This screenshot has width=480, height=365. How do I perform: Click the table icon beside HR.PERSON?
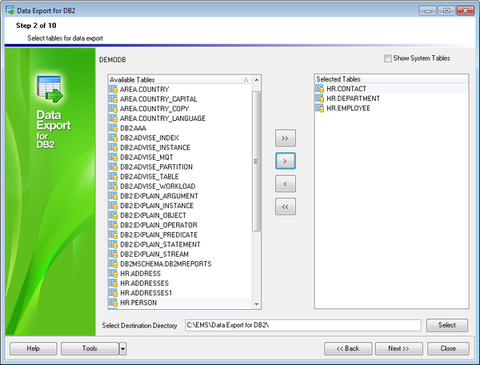click(x=113, y=303)
